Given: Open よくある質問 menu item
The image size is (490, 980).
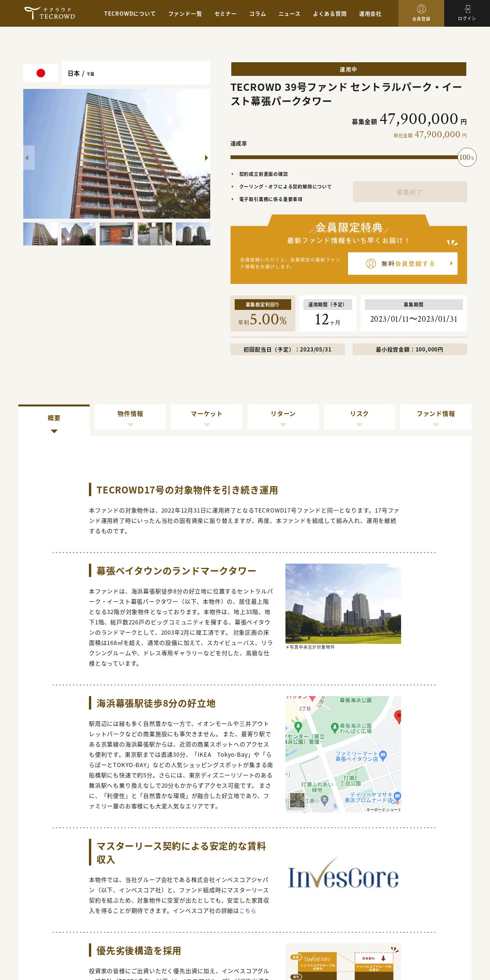Looking at the screenshot, I should coord(330,14).
